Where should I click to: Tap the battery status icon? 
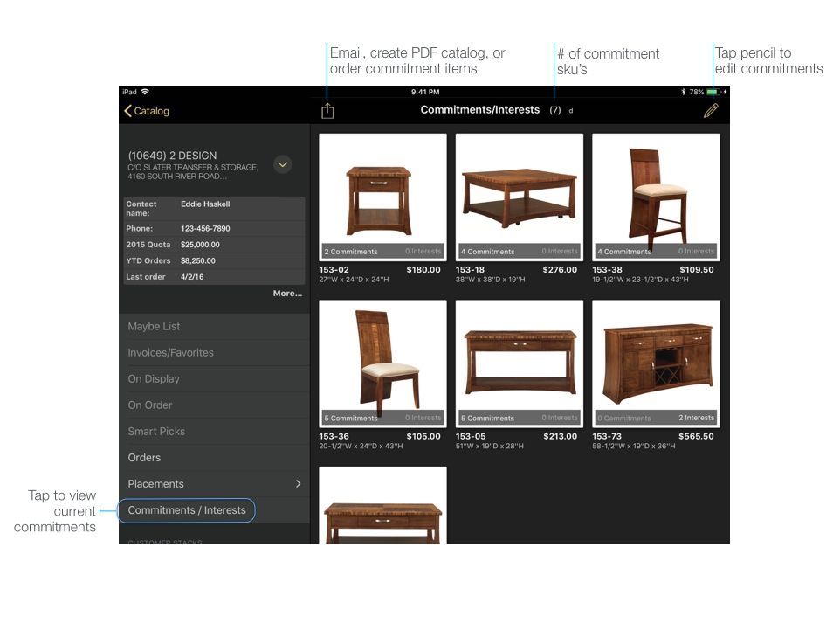click(x=714, y=93)
